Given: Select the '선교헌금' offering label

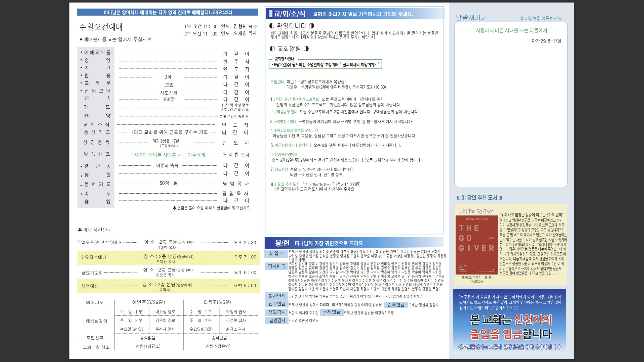Looking at the screenshot, I should pyautogui.click(x=276, y=304).
